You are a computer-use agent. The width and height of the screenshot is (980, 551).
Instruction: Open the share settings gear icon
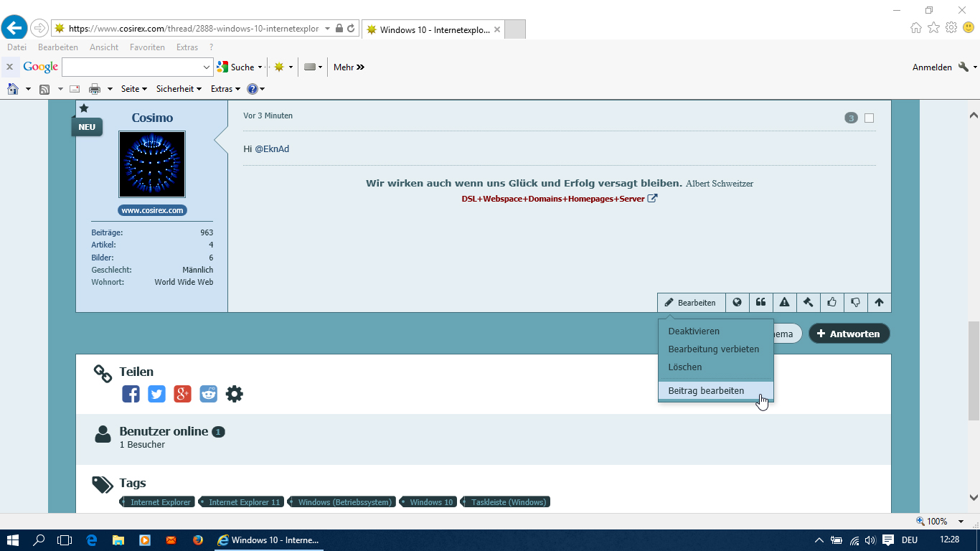coord(235,394)
